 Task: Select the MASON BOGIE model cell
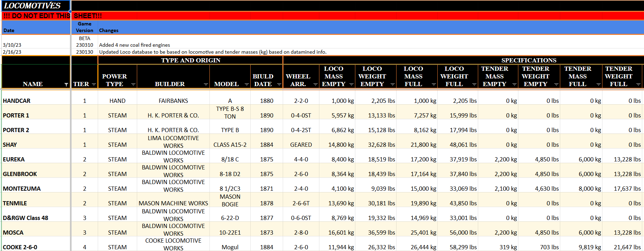click(230, 200)
